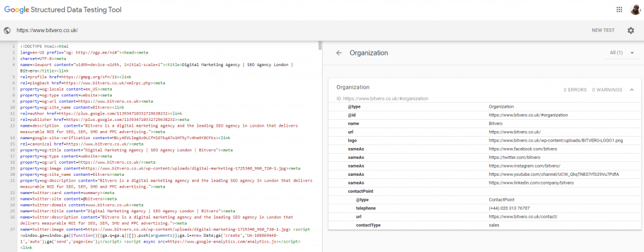Select the @id value URL
Image resolution: width=644 pixels, height=252 pixels.
coord(528,115)
